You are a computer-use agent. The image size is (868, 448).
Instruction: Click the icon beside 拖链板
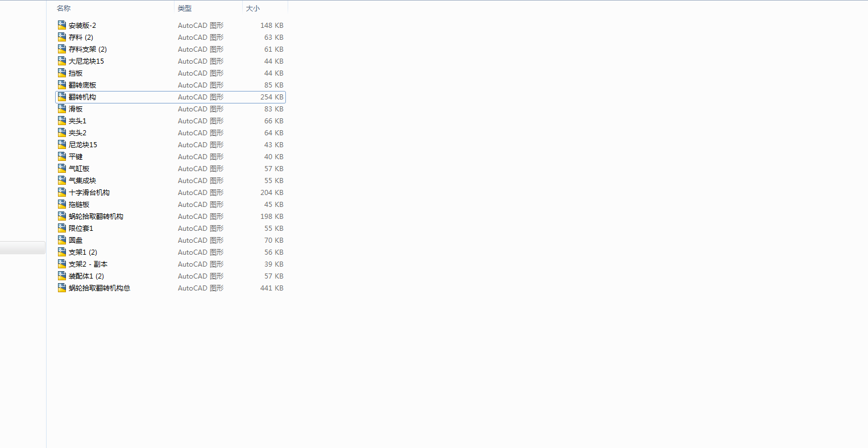(62, 204)
